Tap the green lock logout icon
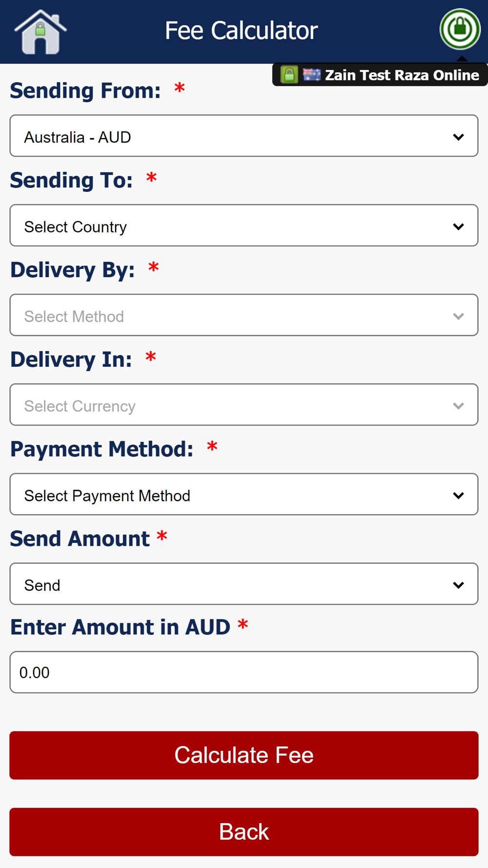The image size is (488, 868). (460, 29)
